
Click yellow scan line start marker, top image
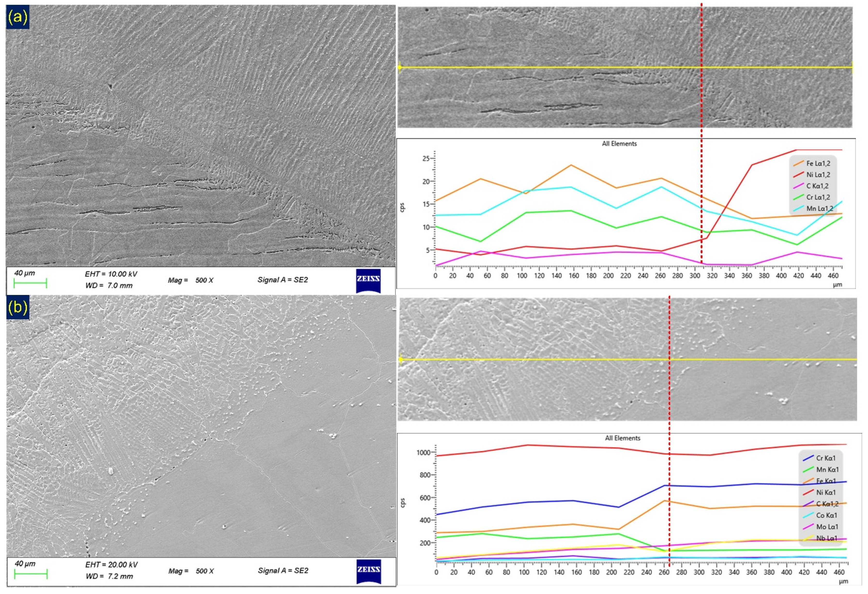(x=400, y=68)
